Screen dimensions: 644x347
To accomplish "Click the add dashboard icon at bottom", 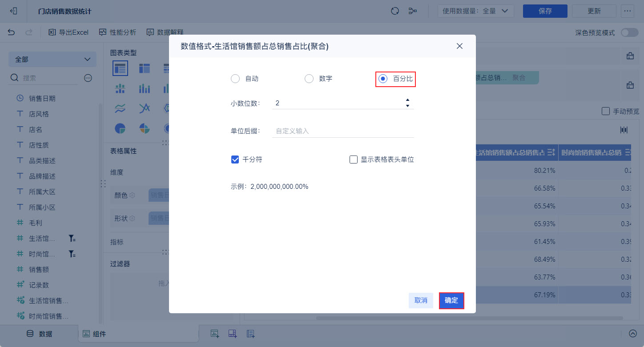I will [x=233, y=334].
